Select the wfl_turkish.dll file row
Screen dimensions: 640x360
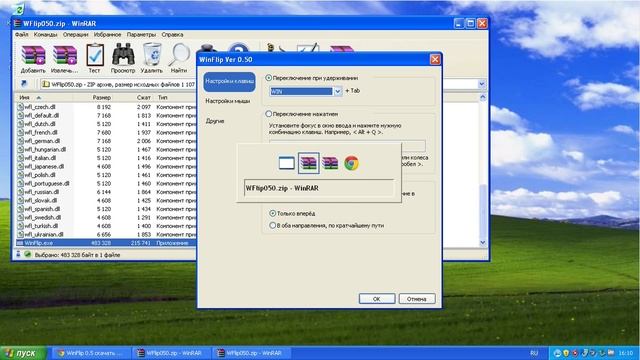click(x=106, y=226)
